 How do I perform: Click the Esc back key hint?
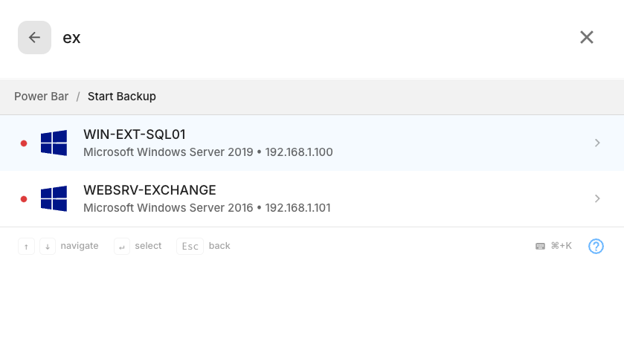[x=190, y=246]
